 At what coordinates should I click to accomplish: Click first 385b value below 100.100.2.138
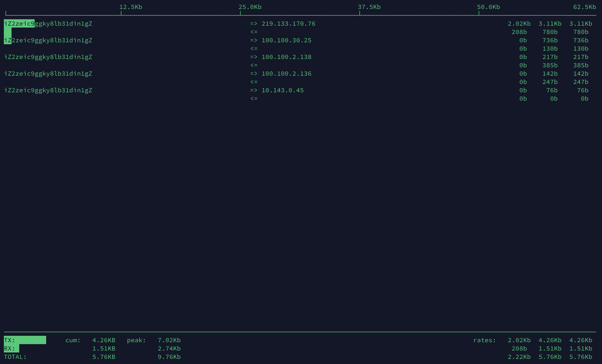point(550,65)
